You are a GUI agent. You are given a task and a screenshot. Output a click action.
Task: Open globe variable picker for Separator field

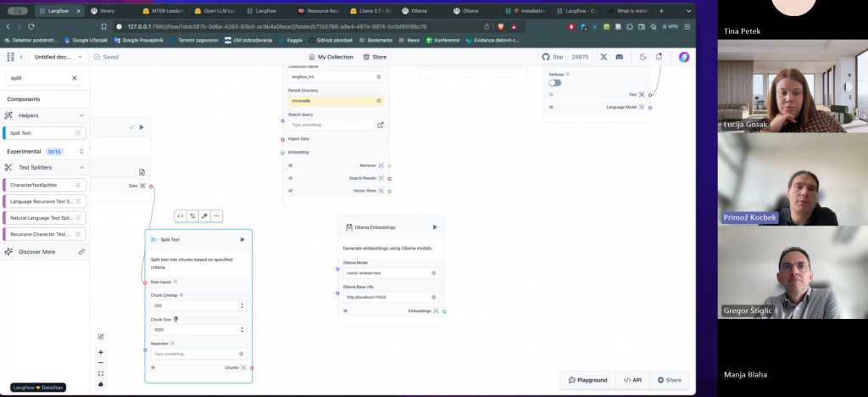pos(242,354)
